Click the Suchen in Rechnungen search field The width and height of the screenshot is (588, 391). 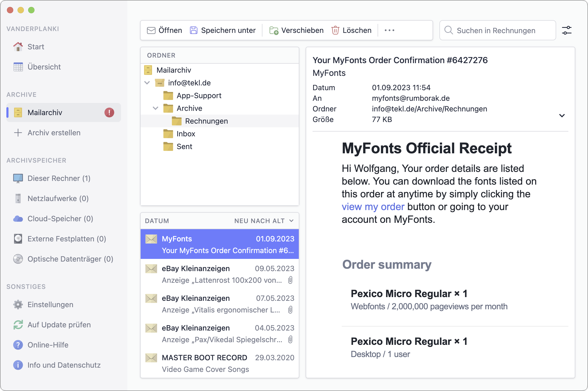point(496,31)
